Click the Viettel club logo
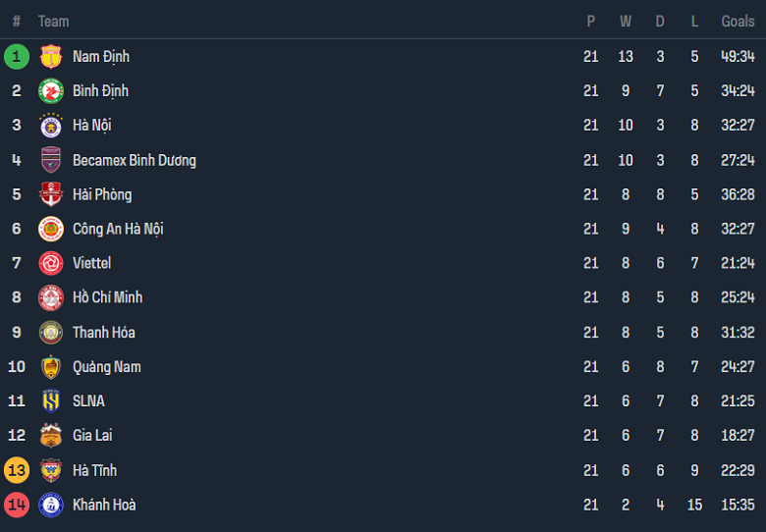The image size is (766, 532). tap(50, 263)
